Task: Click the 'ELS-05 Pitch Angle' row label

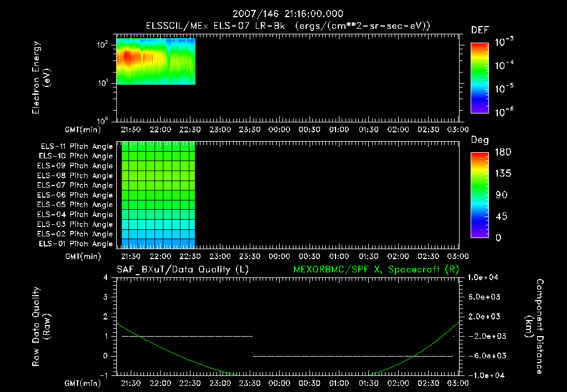Action: 75,205
